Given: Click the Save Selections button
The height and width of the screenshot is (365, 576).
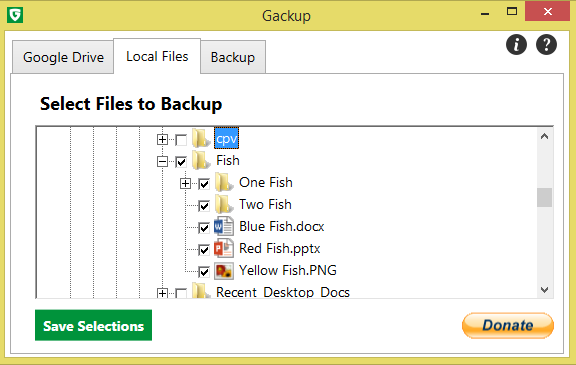Looking at the screenshot, I should point(93,325).
